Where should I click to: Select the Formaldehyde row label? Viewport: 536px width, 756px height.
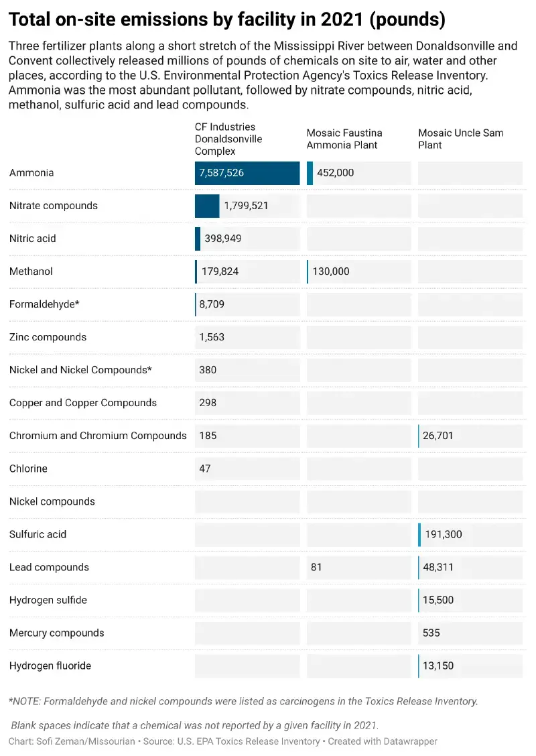(44, 304)
